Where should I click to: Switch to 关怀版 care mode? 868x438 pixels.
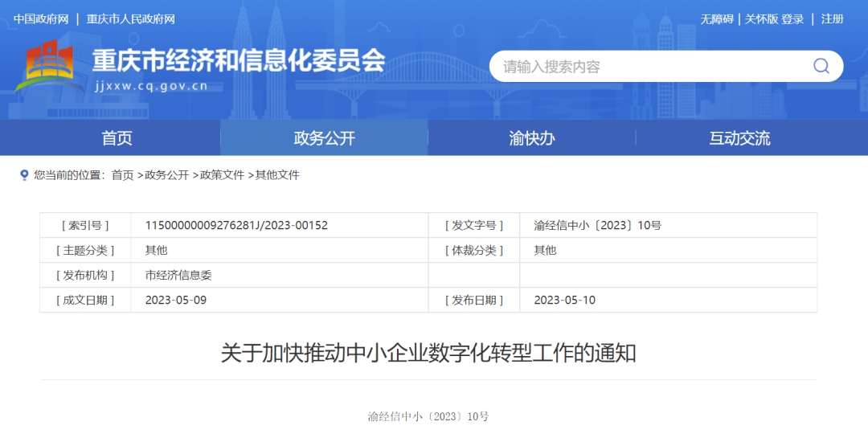[761, 19]
